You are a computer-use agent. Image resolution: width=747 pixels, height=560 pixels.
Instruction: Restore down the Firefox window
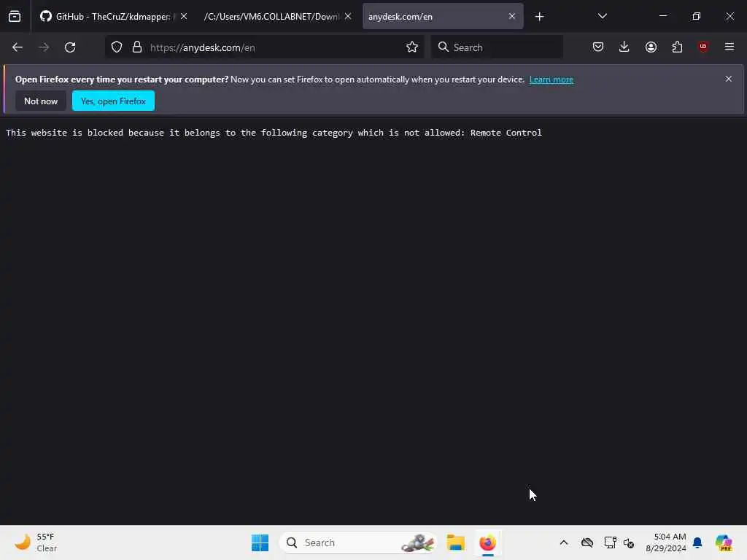(697, 16)
